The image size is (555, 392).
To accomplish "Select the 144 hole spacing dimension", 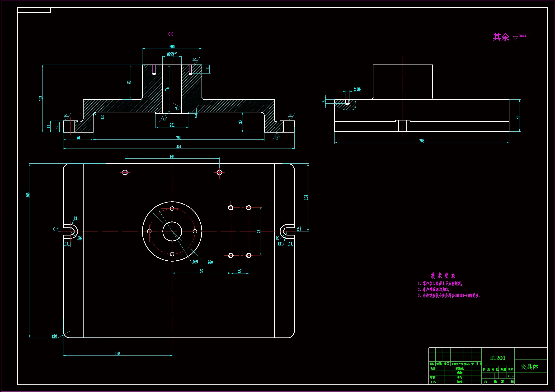I will coord(172,157).
